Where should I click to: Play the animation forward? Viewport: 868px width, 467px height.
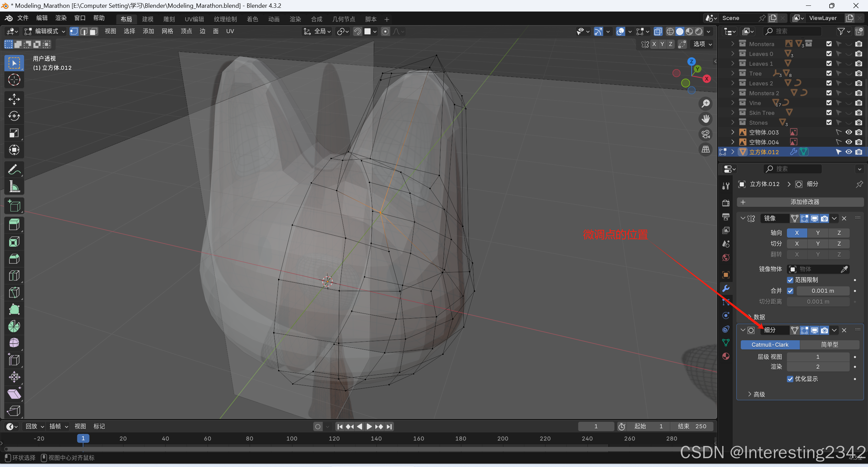(x=369, y=426)
